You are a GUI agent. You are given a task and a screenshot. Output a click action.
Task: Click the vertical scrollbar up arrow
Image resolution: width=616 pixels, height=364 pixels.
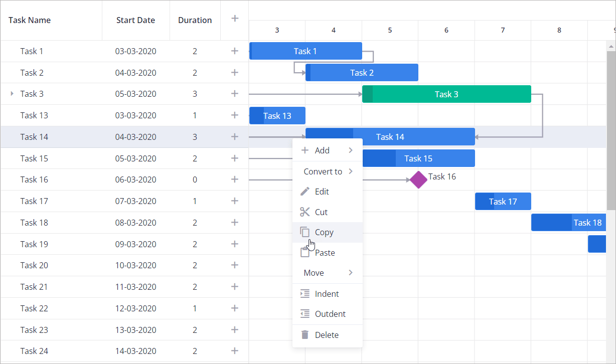tap(611, 47)
